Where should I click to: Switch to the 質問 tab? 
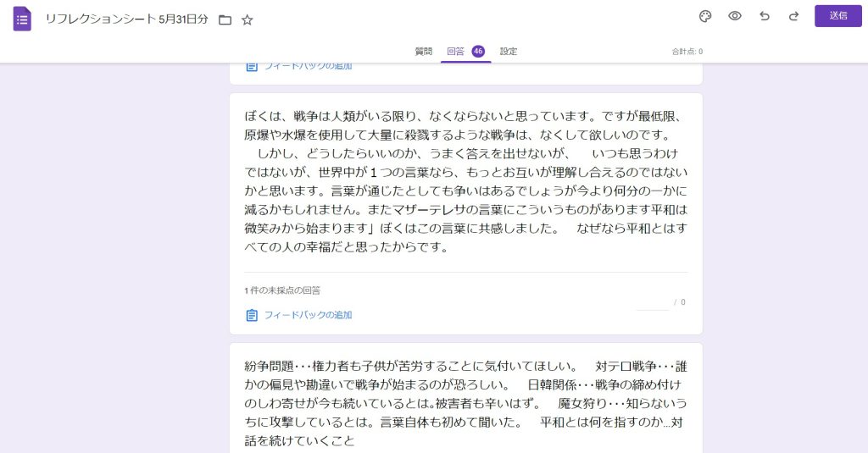pyautogui.click(x=424, y=52)
